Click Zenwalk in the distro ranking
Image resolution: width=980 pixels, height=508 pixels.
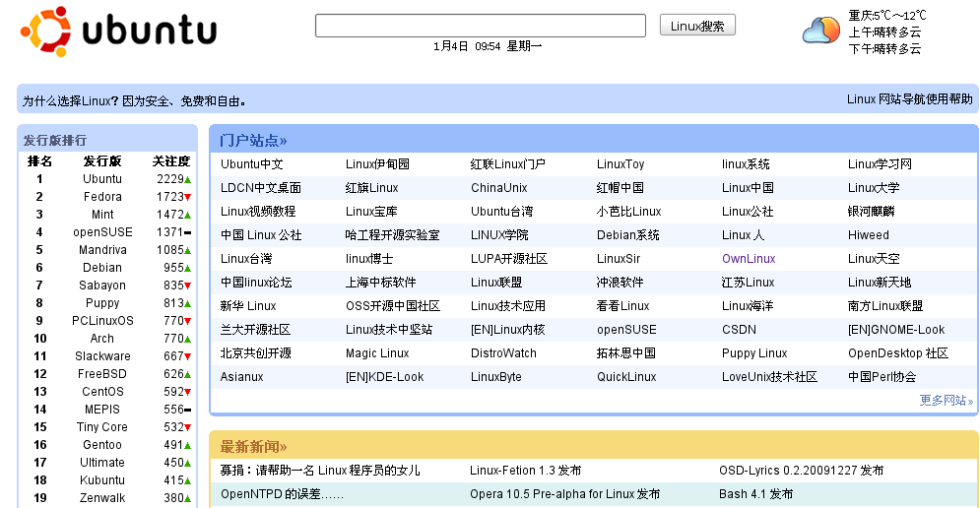click(102, 498)
